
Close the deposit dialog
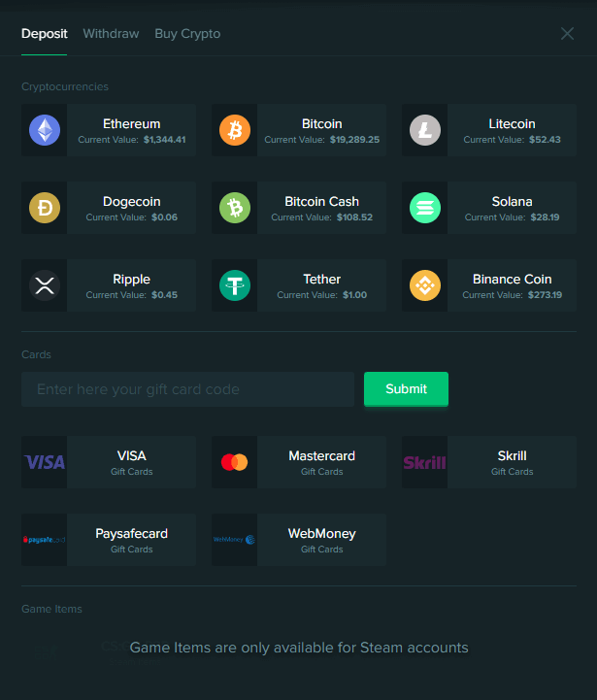568,34
